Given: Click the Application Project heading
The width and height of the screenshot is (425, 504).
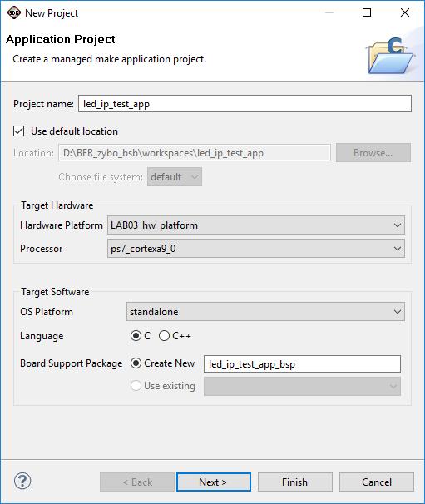Looking at the screenshot, I should coord(61,39).
